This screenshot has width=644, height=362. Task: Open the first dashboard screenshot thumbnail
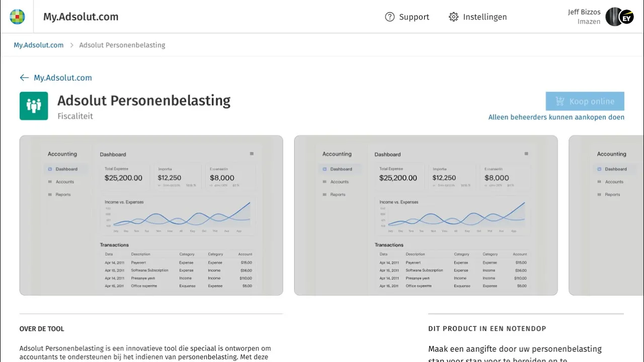point(151,215)
